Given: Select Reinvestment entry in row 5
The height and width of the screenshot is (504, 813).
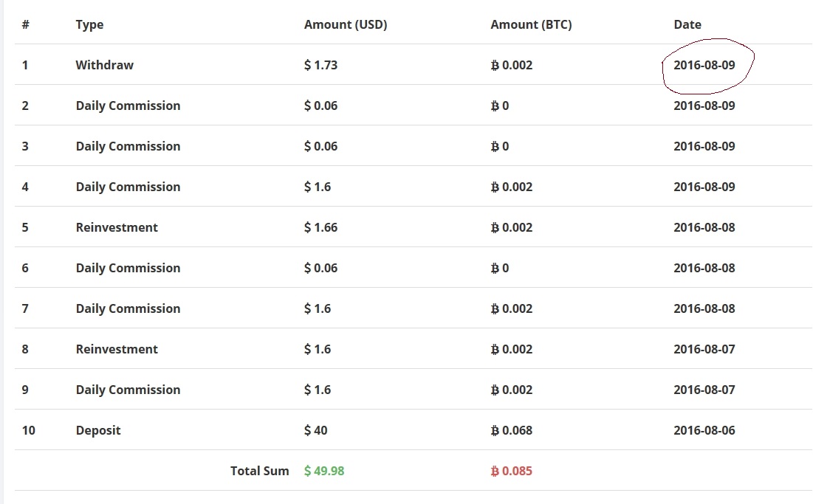Looking at the screenshot, I should (x=117, y=227).
